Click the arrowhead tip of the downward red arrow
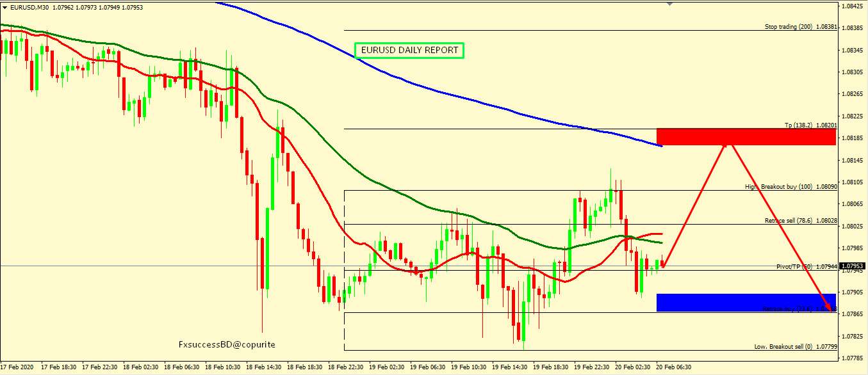Image resolution: width=868 pixels, height=375 pixels. tap(832, 310)
